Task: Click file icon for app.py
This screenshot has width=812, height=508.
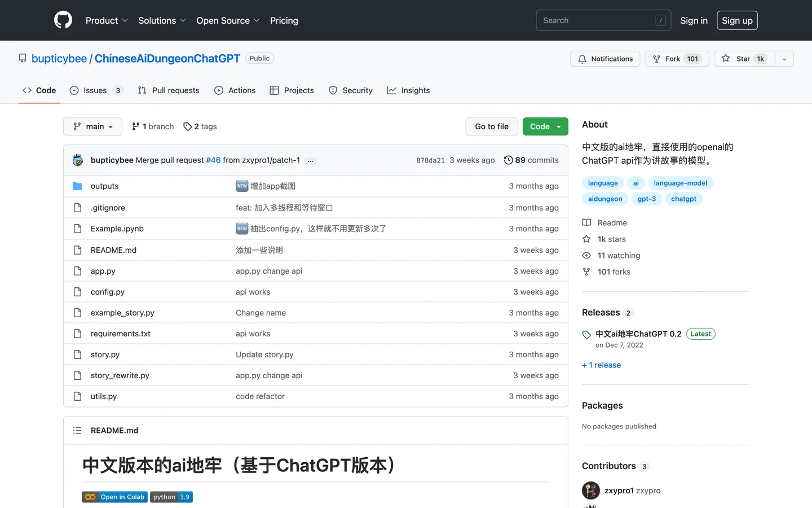Action: 77,271
